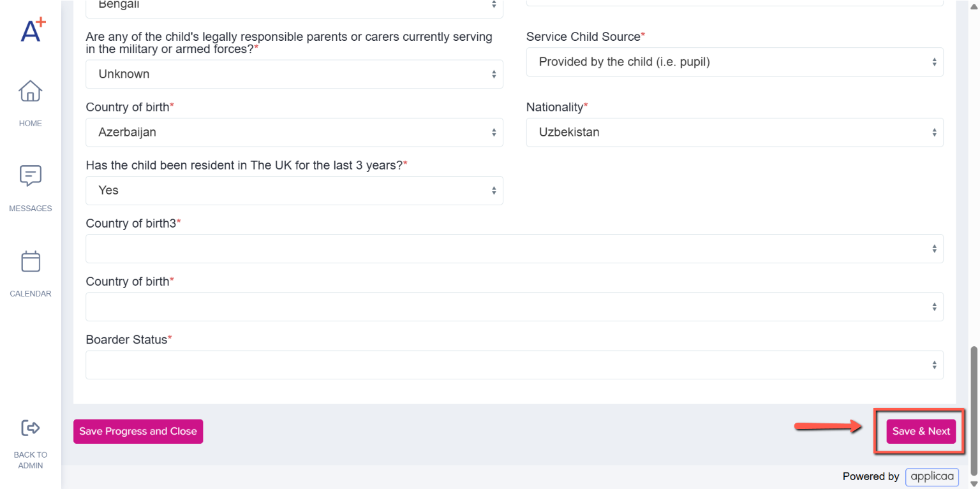The height and width of the screenshot is (489, 980).
Task: Select the MESSAGES label in sidebar
Action: pos(31,208)
